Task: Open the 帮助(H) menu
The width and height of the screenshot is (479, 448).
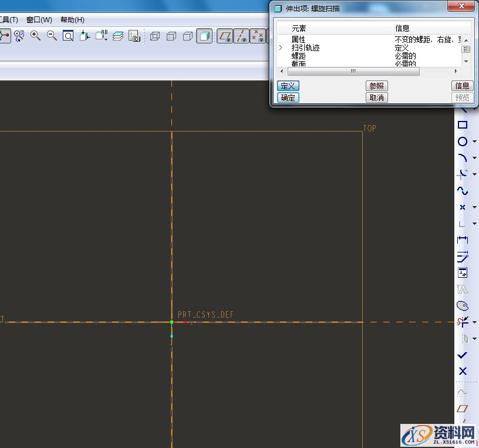Action: click(72, 20)
